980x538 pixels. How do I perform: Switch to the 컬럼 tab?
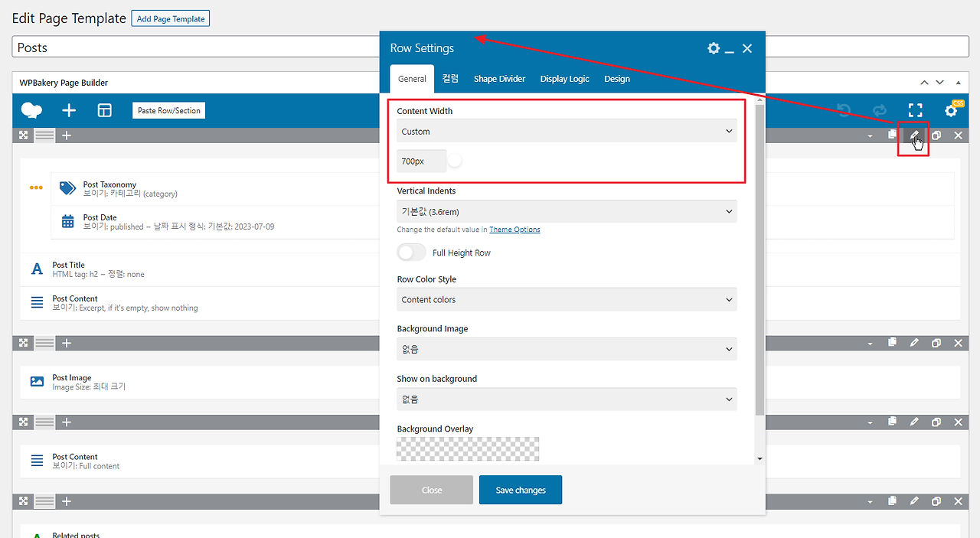click(450, 79)
